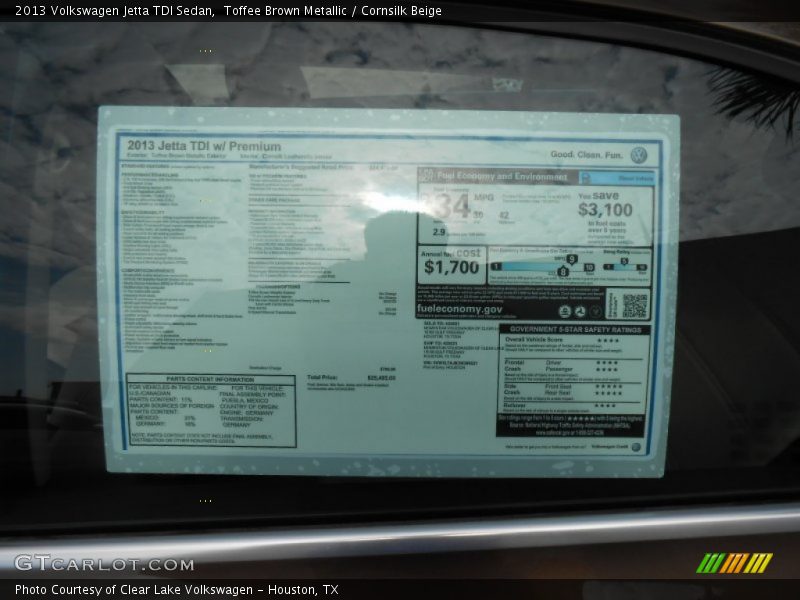Screen dimensions: 800x600
Task: Click "GOVERNMENT 5-STAR SAFETY RATINGS" header
Action: click(575, 330)
